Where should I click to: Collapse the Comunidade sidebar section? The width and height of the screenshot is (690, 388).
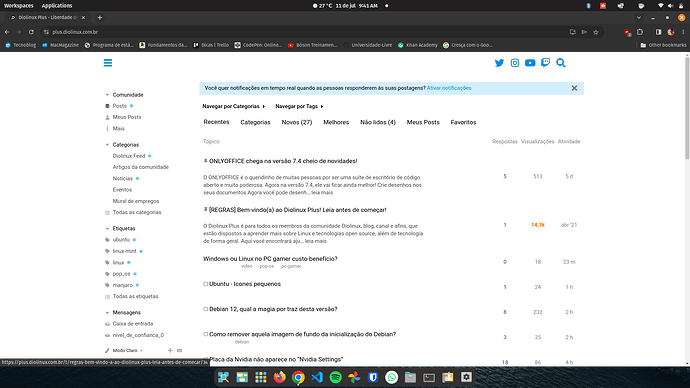point(125,95)
